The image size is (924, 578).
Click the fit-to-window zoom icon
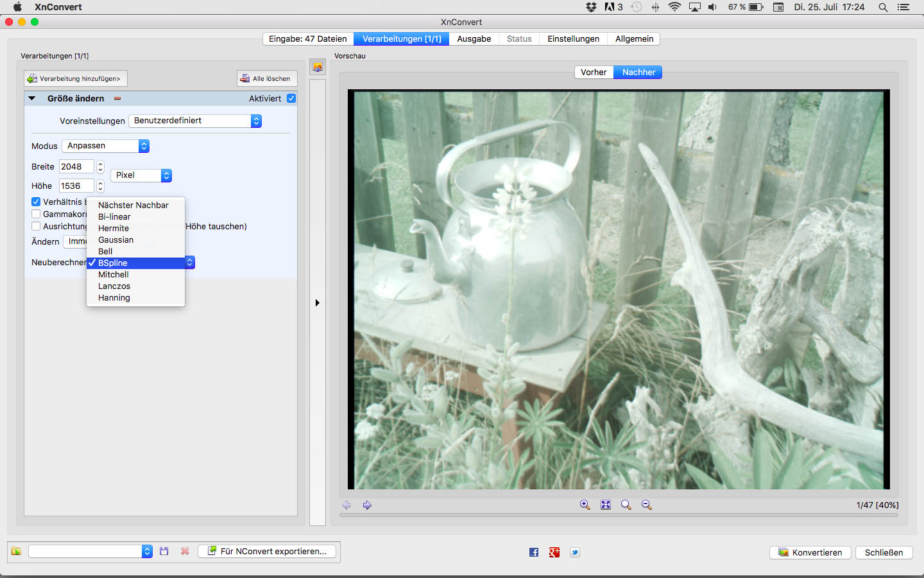[605, 505]
